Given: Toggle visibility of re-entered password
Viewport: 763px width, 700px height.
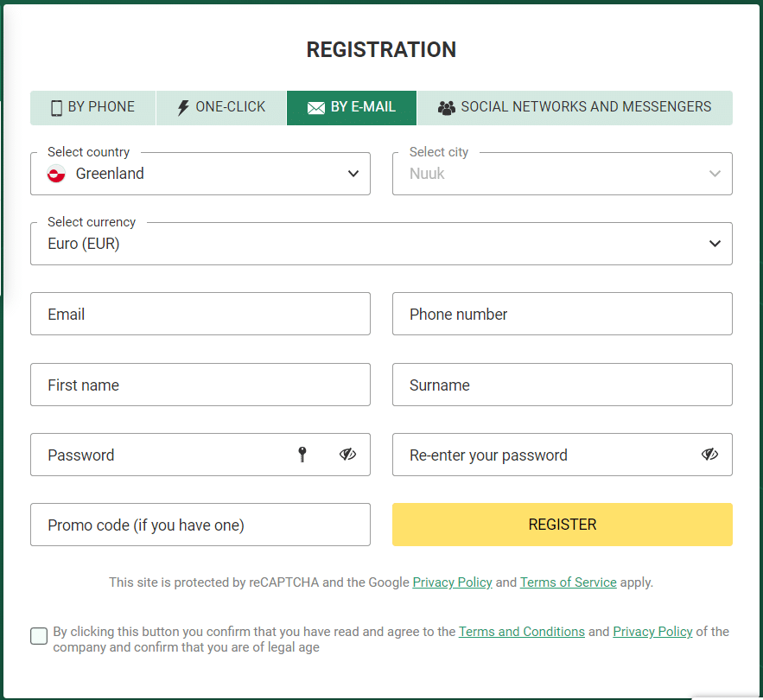Looking at the screenshot, I should click(709, 455).
